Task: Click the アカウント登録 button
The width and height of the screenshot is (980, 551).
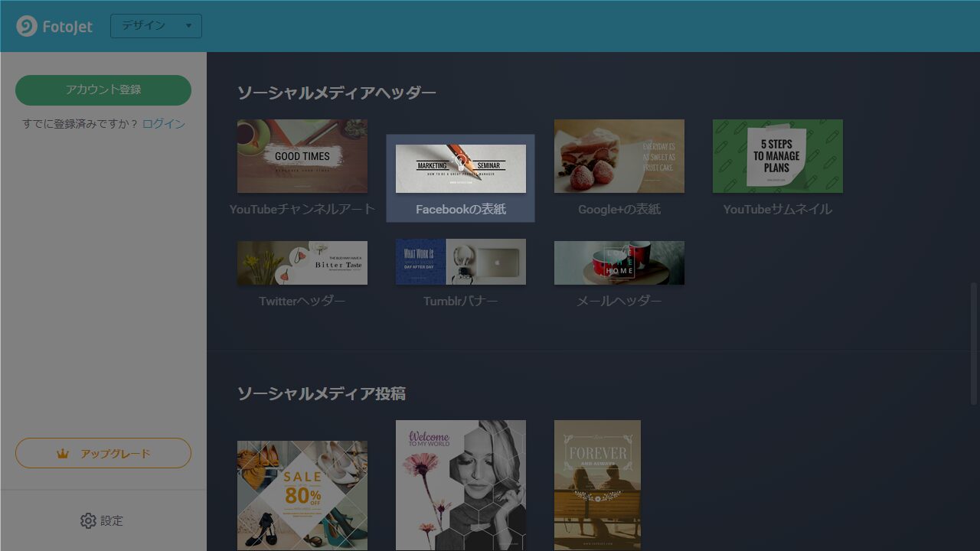Action: (x=103, y=90)
